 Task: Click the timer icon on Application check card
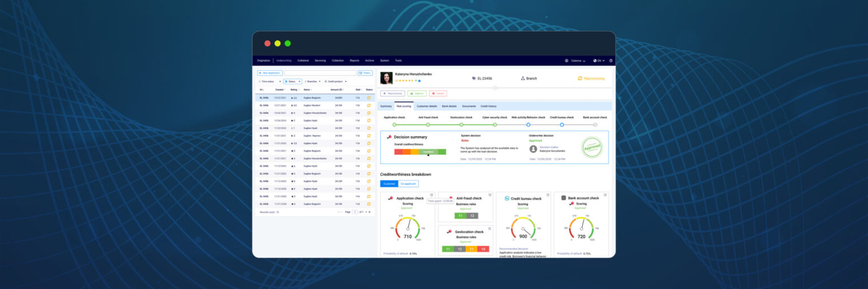[431, 195]
